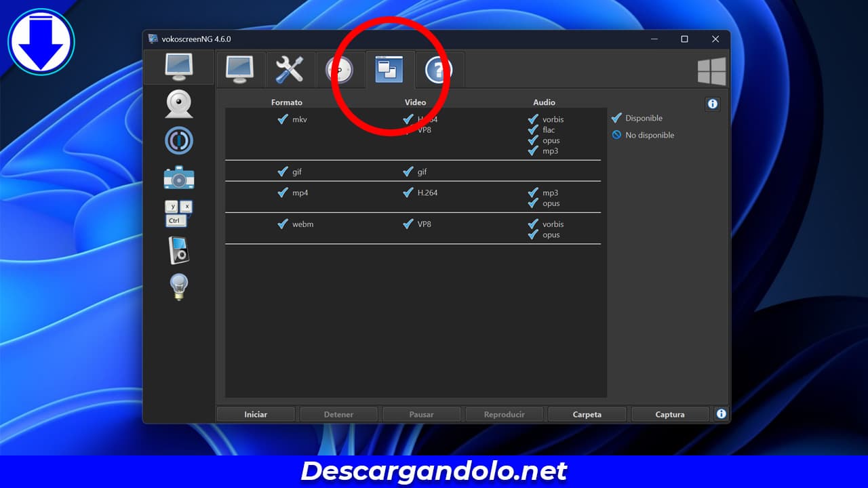
Task: Open the help question mark tab
Action: 439,69
